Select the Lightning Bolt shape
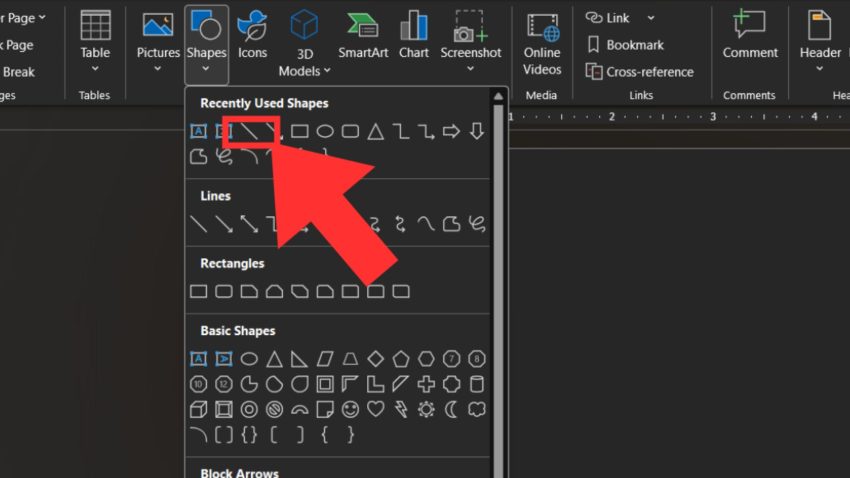 click(x=401, y=409)
